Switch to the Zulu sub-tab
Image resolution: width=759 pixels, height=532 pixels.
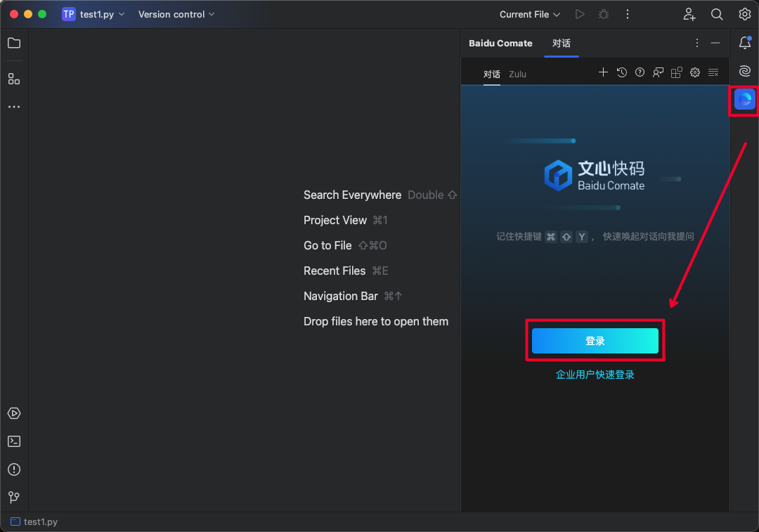click(517, 74)
